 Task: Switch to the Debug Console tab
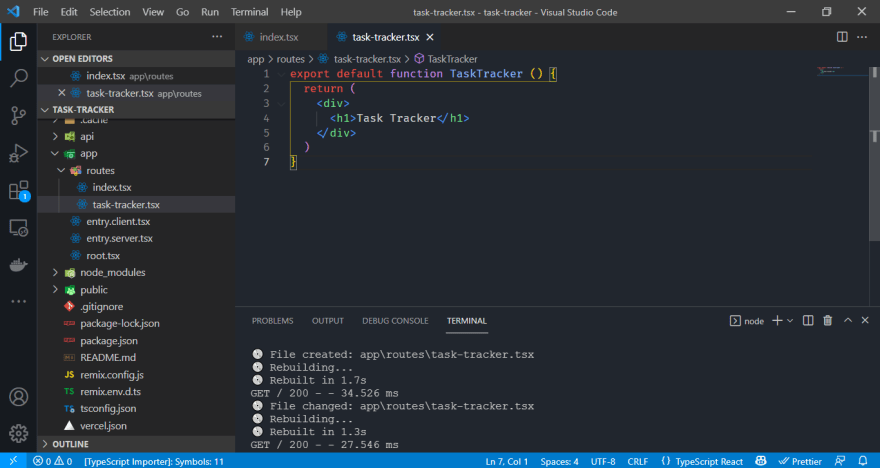click(x=395, y=321)
